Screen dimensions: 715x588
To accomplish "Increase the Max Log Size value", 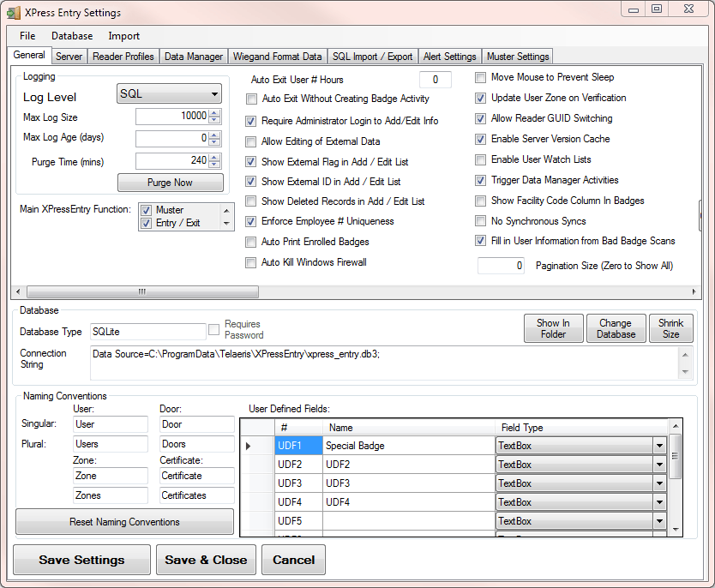I will coord(214,112).
